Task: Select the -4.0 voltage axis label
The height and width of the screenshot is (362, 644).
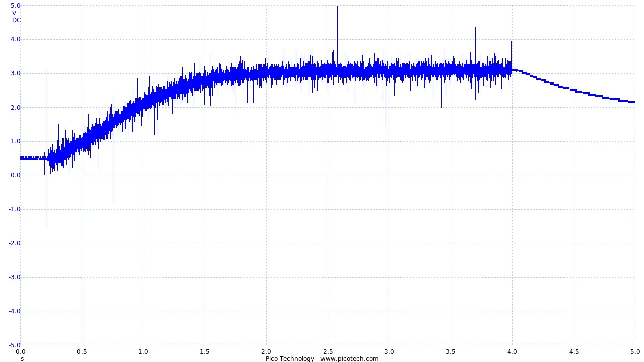Action: coord(14,311)
